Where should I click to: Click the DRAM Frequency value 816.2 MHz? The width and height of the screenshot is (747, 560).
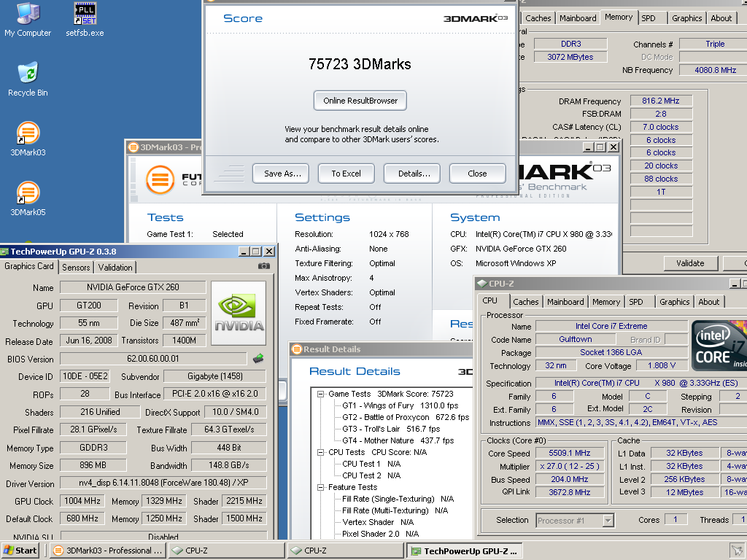point(661,101)
